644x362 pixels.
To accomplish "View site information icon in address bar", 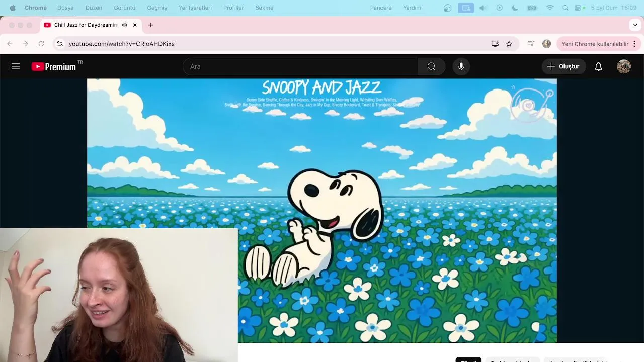I will [x=60, y=44].
